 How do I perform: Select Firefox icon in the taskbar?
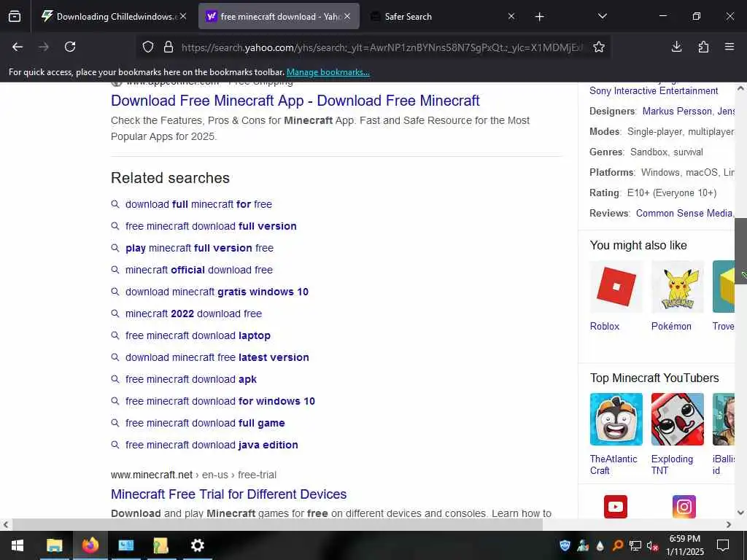pyautogui.click(x=90, y=545)
